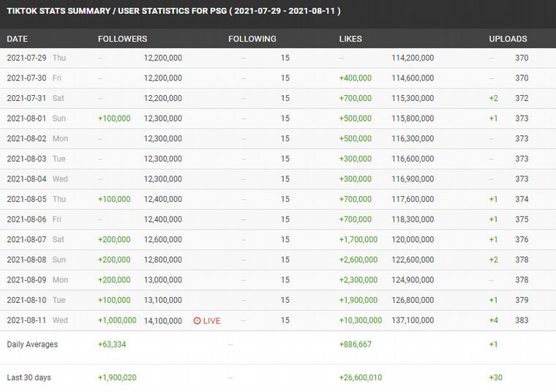Click the +26,600,010 monthly likes value

pos(361,377)
